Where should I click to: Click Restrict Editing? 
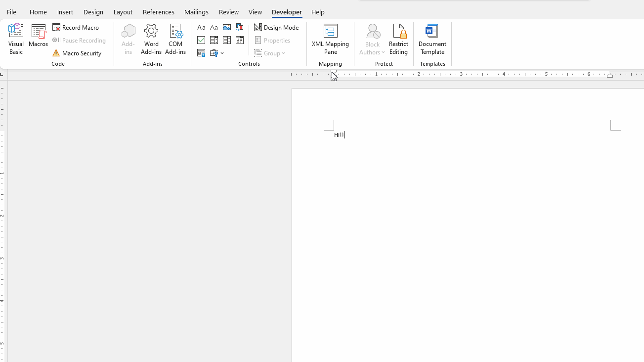point(398,39)
